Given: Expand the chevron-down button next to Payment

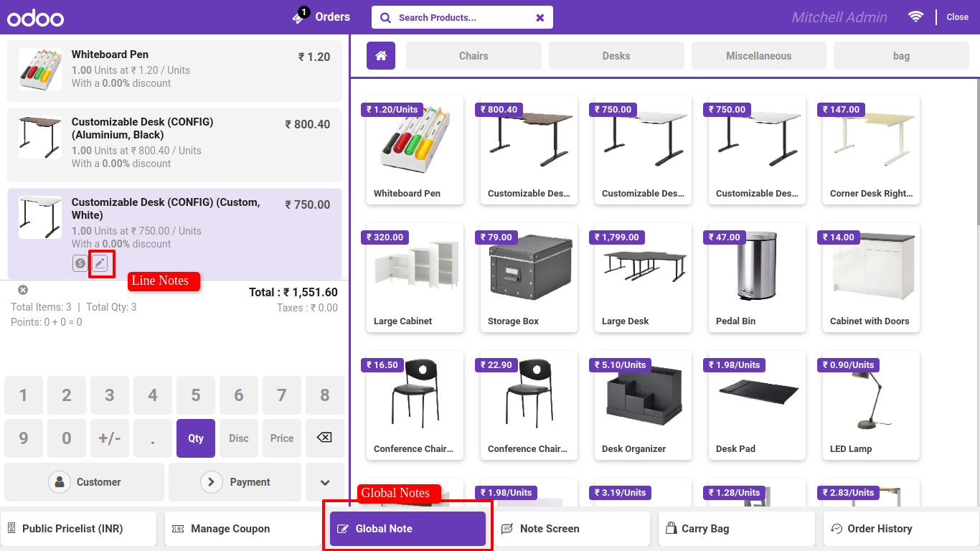Looking at the screenshot, I should [x=324, y=482].
